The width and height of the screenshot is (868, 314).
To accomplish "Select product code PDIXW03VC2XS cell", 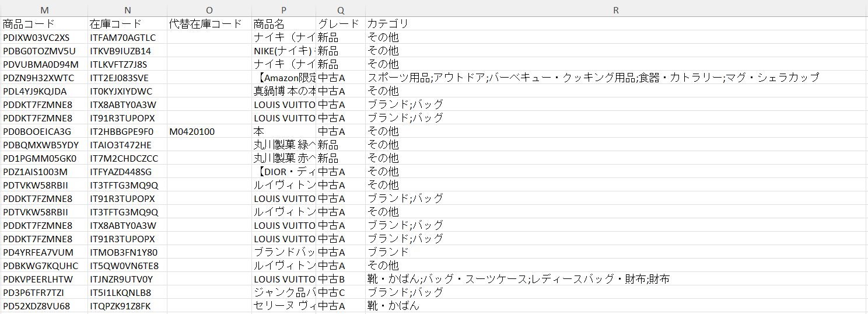I will click(x=44, y=37).
